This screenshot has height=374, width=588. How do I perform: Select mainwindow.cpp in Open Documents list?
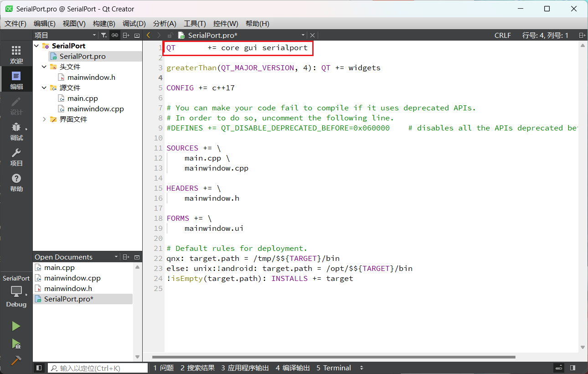83,278
